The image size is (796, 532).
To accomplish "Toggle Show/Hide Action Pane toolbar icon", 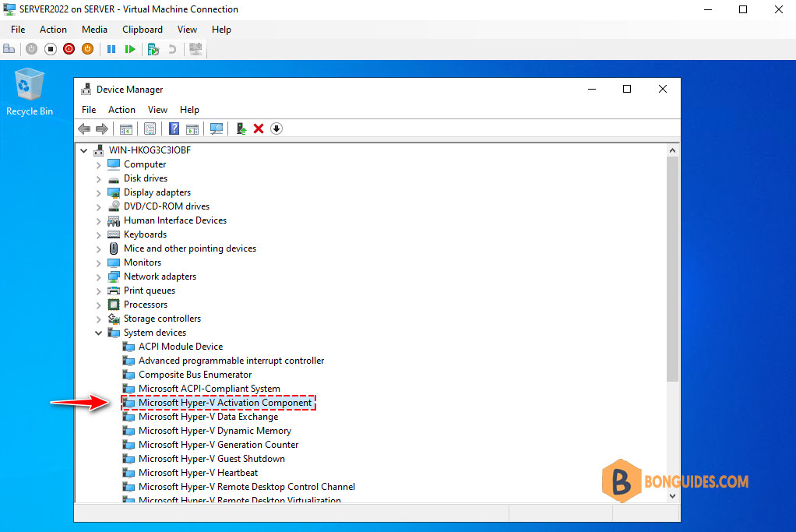I will (192, 129).
